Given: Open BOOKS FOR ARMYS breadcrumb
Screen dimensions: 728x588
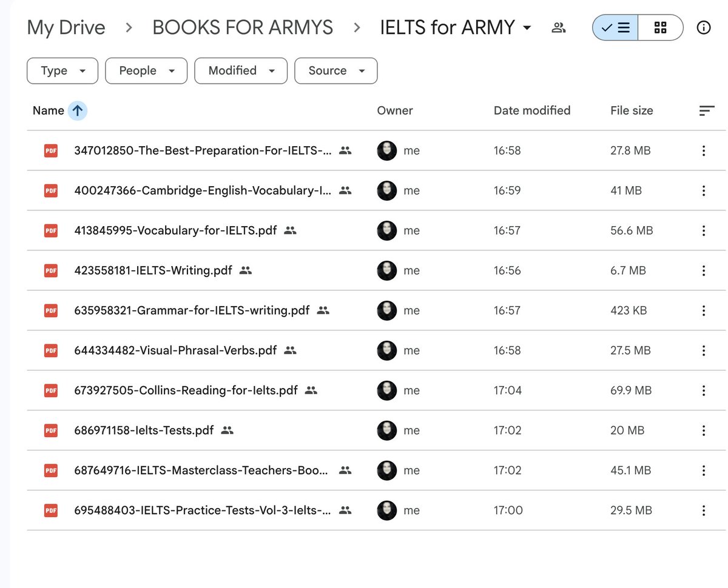Looking at the screenshot, I should (x=242, y=27).
